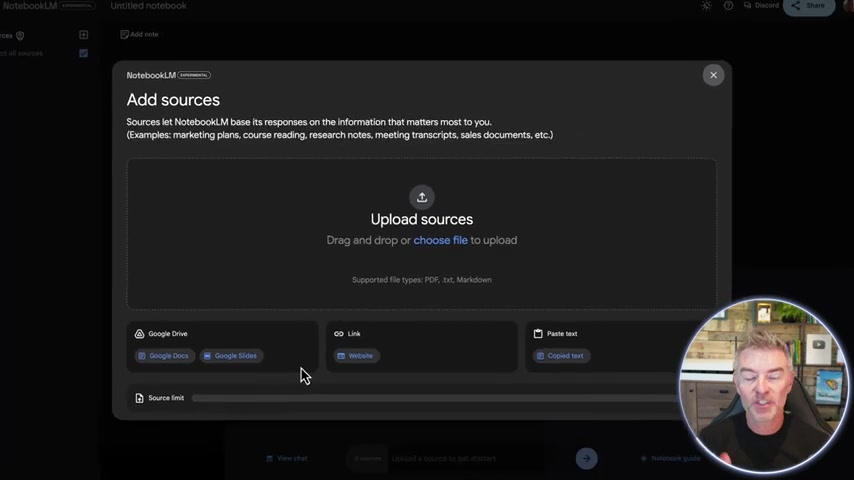Click the NotebookLM logo in header
The height and width of the screenshot is (480, 854).
pyautogui.click(x=30, y=5)
